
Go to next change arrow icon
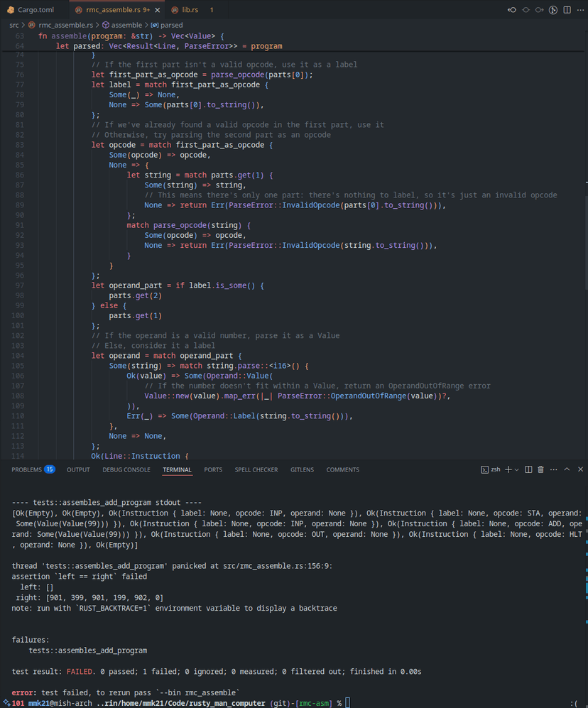[539, 10]
